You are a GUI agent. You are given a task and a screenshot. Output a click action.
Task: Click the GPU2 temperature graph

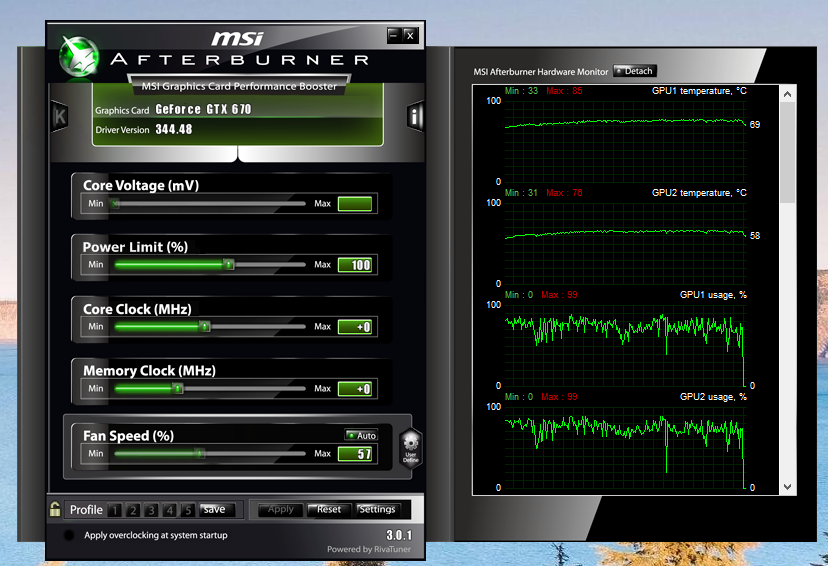tap(625, 243)
